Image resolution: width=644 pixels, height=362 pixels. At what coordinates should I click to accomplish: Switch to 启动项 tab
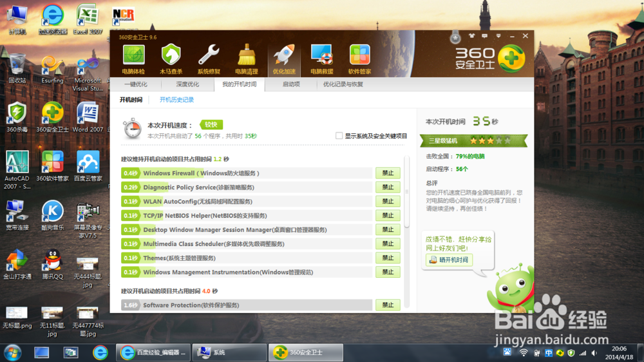pyautogui.click(x=291, y=84)
